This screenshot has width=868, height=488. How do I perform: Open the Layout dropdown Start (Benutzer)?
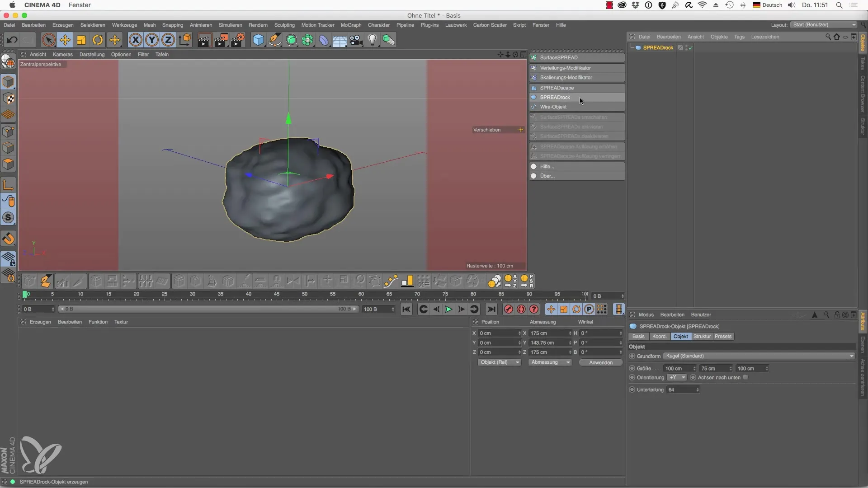point(824,25)
